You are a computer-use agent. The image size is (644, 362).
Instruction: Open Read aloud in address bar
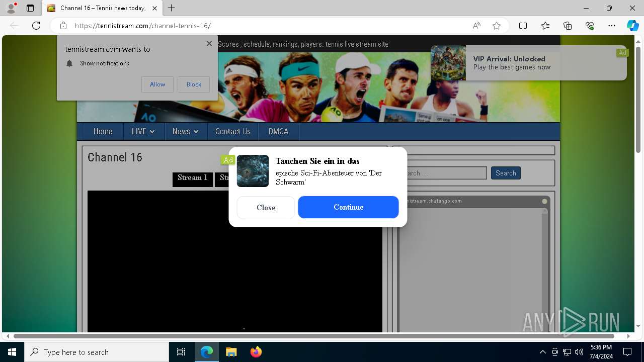pos(476,26)
